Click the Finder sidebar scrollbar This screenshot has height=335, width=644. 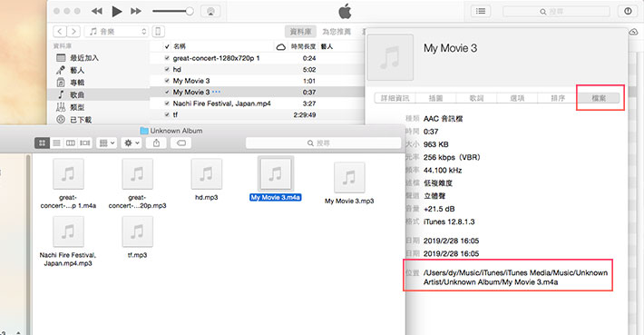click(x=28, y=244)
